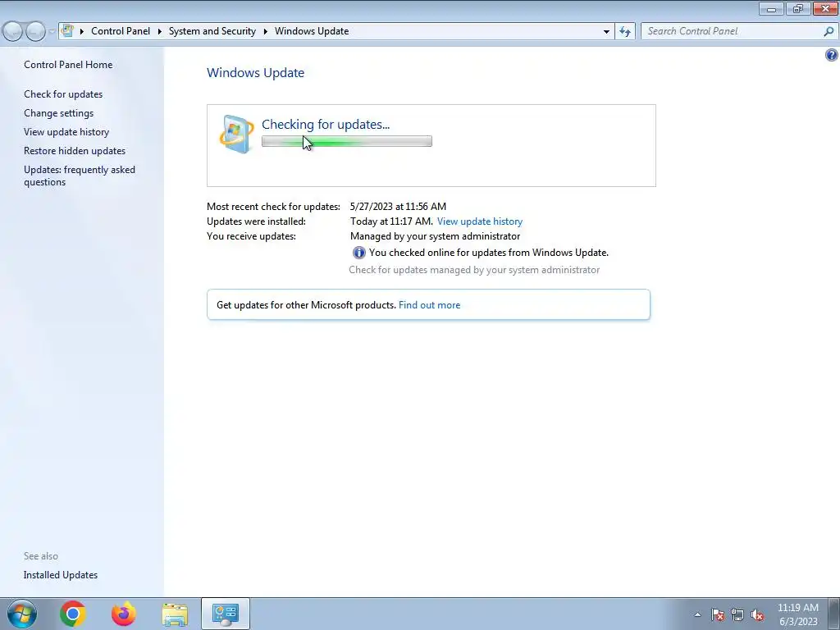Open Restore hidden updates

point(75,151)
